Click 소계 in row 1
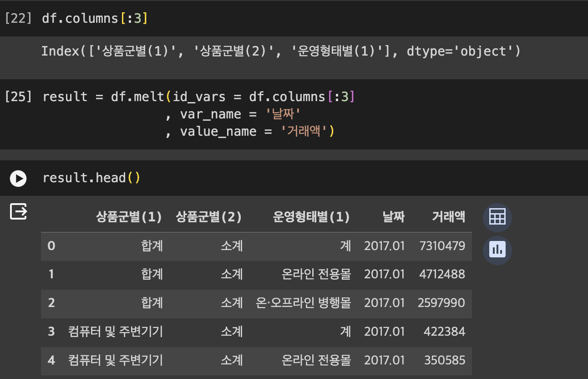The width and height of the screenshot is (588, 379). point(232,274)
